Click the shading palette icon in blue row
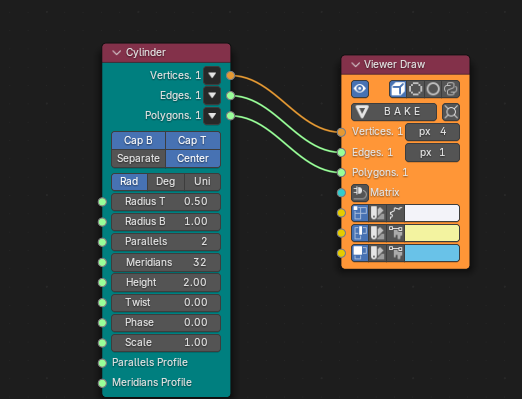Viewport: 522px width, 399px height. pos(378,253)
